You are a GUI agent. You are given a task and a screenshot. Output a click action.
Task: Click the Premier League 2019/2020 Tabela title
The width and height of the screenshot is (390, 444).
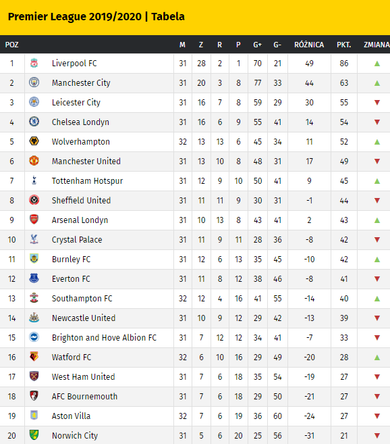tap(96, 17)
